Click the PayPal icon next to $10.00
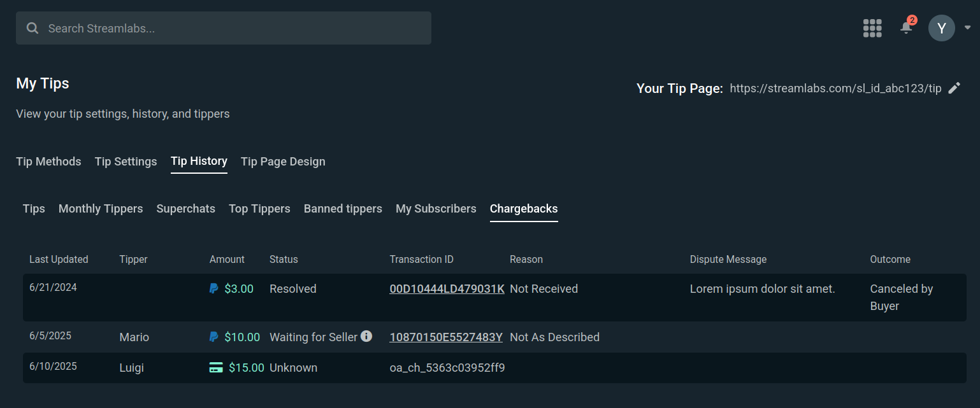Viewport: 980px width, 408px height. point(214,337)
